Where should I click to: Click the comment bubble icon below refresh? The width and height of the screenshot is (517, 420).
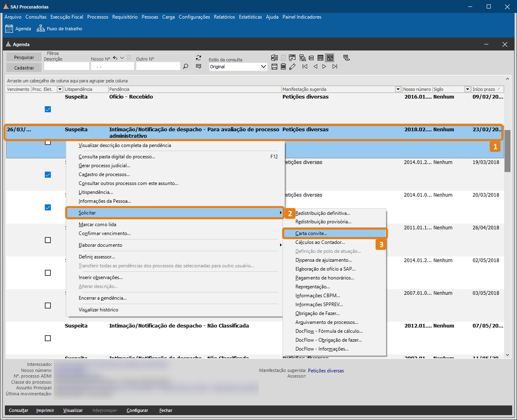point(199,66)
